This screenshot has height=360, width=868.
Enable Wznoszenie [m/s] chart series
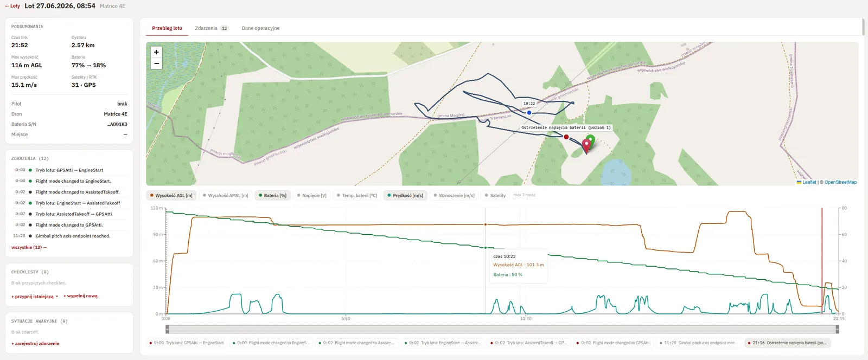(x=454, y=195)
